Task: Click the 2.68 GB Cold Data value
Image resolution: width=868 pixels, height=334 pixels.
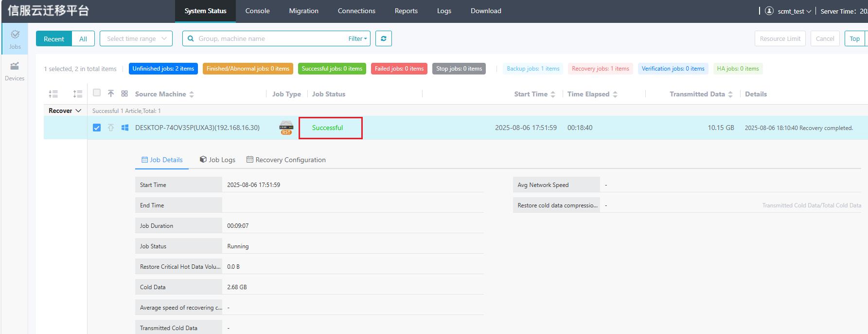Action: click(x=237, y=287)
